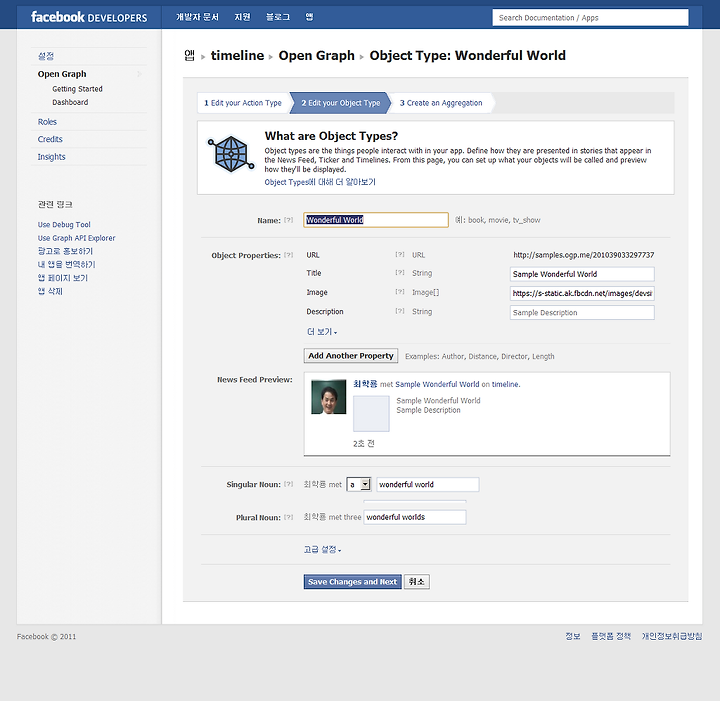The height and width of the screenshot is (701, 720).
Task: Click the '내 앱을 번역하기' link
Action: coord(67,264)
